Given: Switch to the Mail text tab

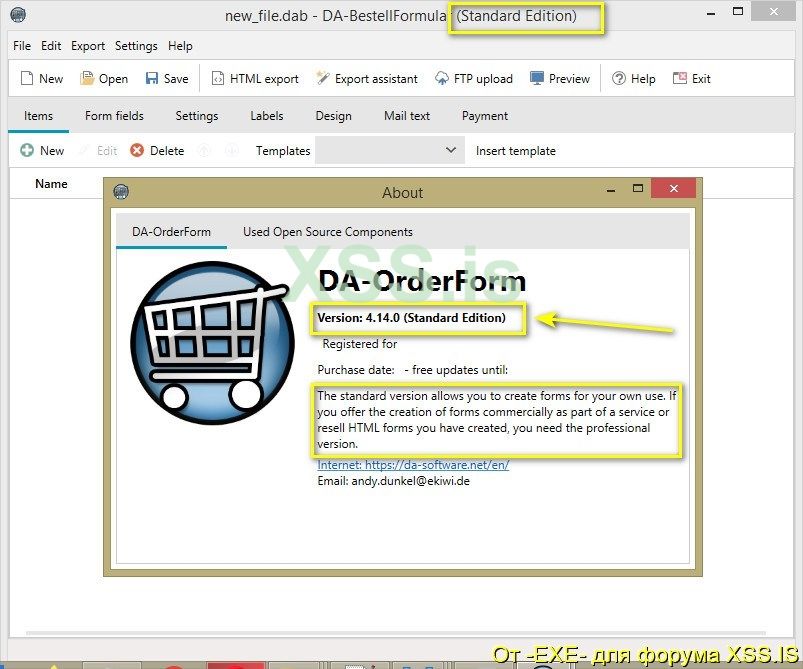Looking at the screenshot, I should pos(407,116).
